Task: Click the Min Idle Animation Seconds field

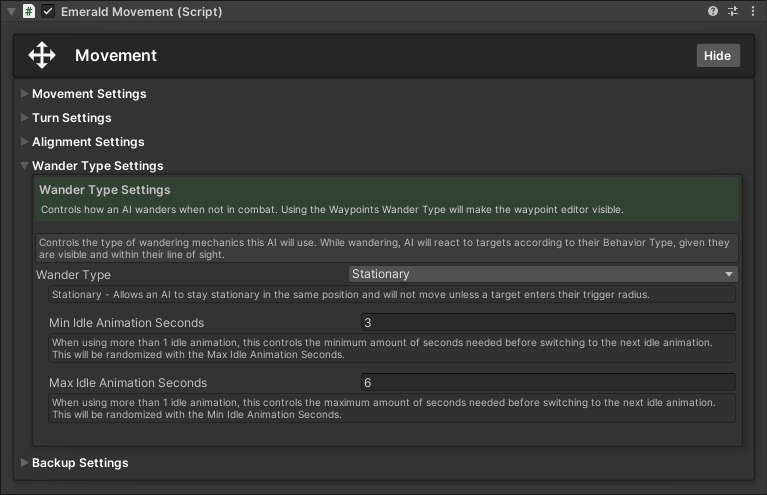Action: coord(547,323)
